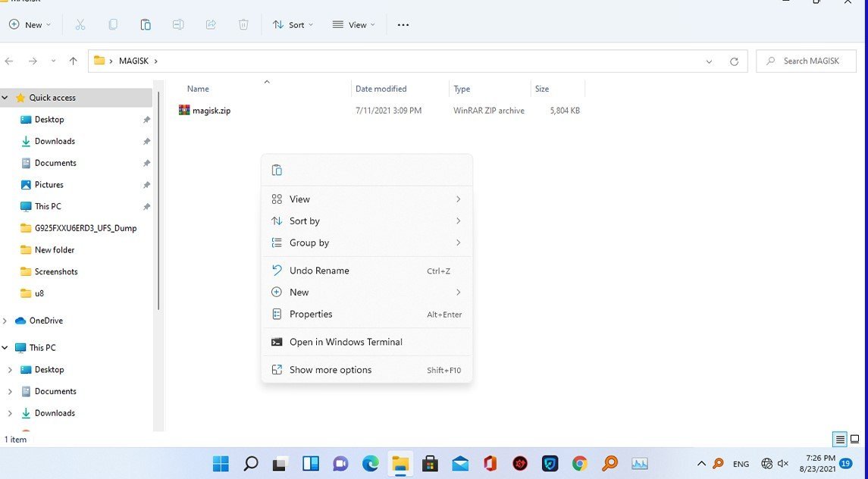
Task: Click the Paste clipboard icon in toolbar
Action: [x=146, y=25]
